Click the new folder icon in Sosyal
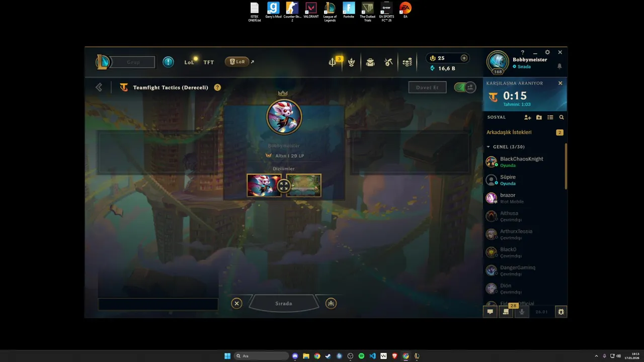Image resolution: width=644 pixels, height=362 pixels. coord(539,117)
